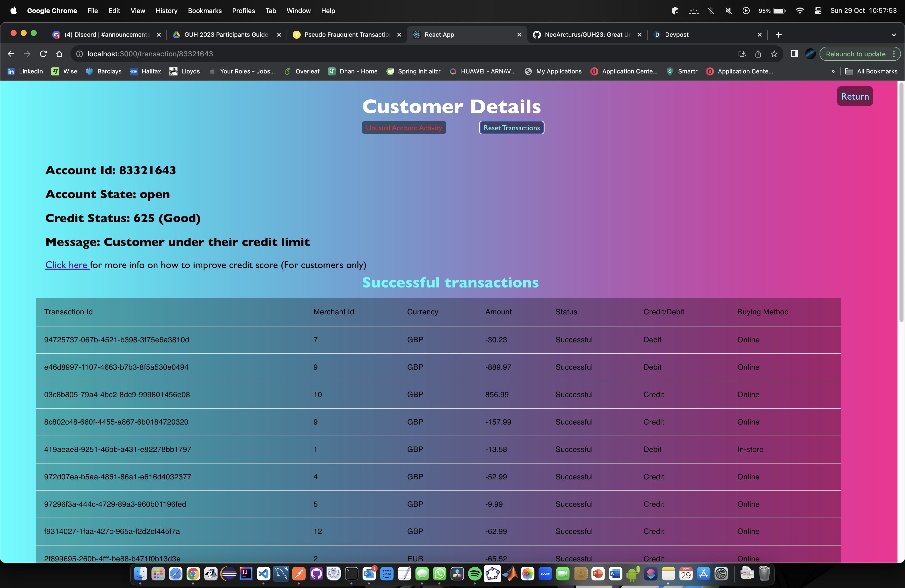The width and height of the screenshot is (905, 588).
Task: Open the side panel icon
Action: [x=794, y=54]
